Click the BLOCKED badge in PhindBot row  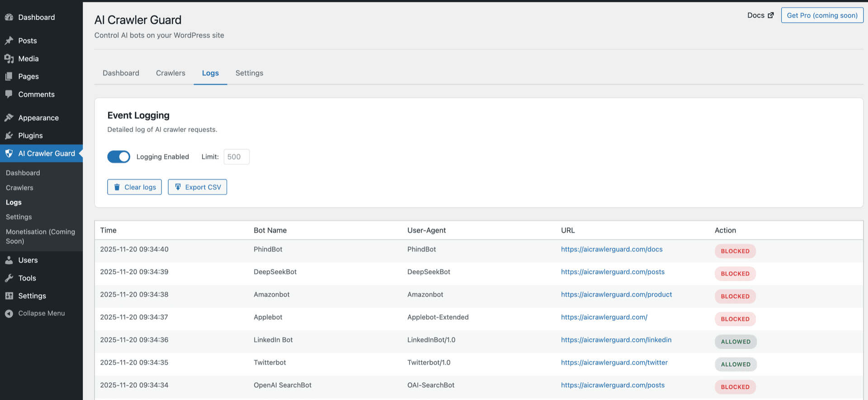[x=735, y=251]
